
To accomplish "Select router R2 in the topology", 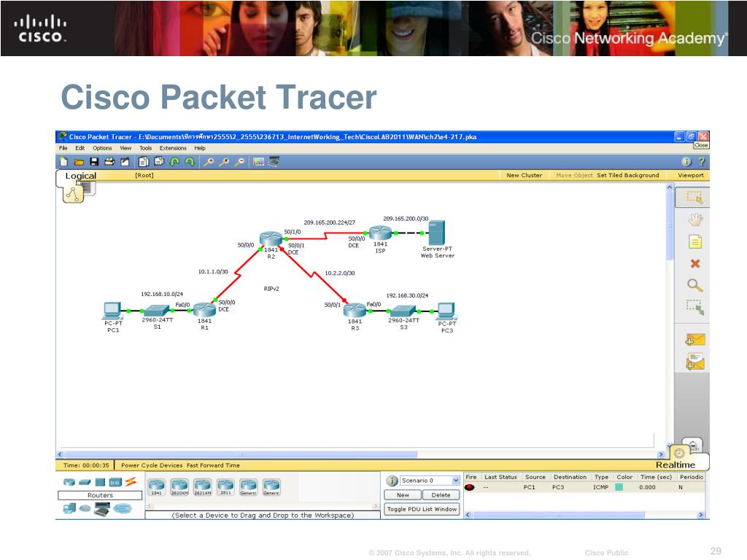I will pos(271,238).
